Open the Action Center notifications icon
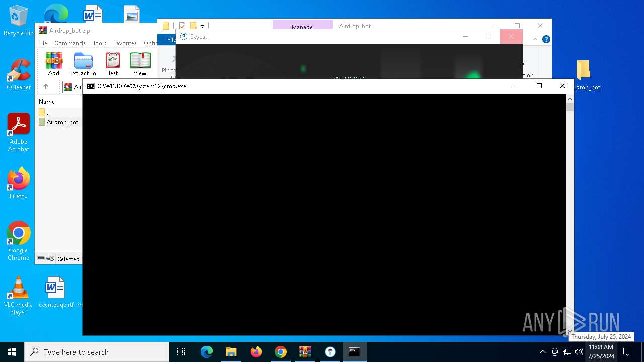Screen dimensions: 644x362 coord(628,352)
